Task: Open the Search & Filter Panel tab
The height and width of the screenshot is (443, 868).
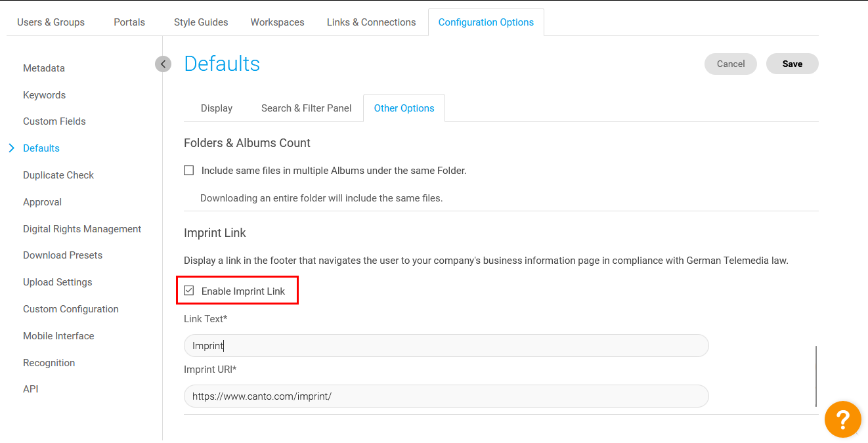Action: [x=306, y=108]
